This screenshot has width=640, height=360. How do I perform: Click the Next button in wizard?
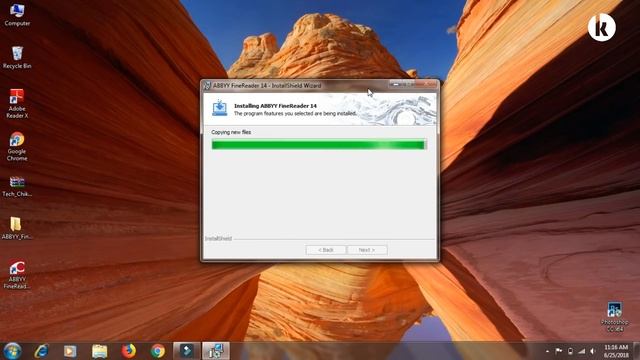[x=367, y=250]
